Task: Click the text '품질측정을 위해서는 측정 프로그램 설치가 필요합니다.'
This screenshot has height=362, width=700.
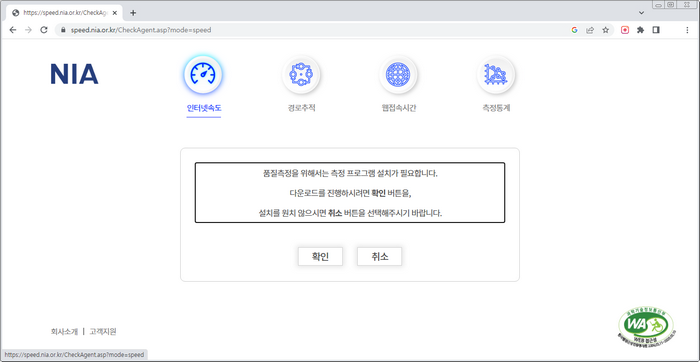Action: 350,173
